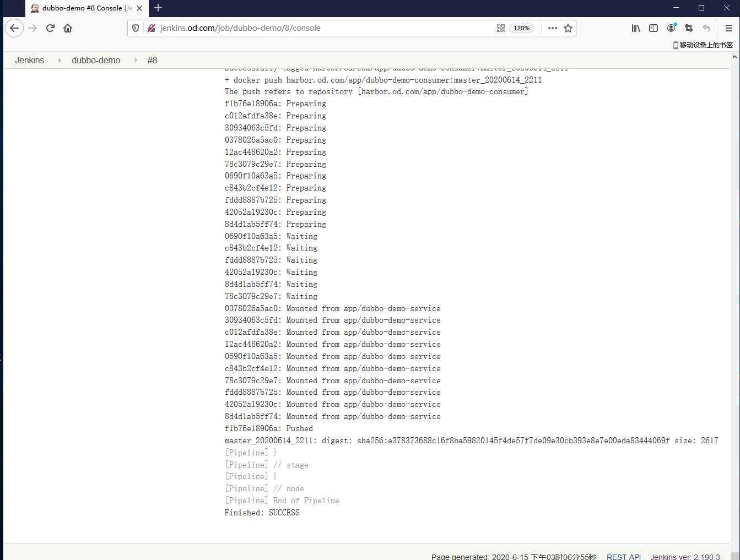Click the 'master_20200614_2211: digest' line
The width and height of the screenshot is (740, 560).
tap(471, 441)
